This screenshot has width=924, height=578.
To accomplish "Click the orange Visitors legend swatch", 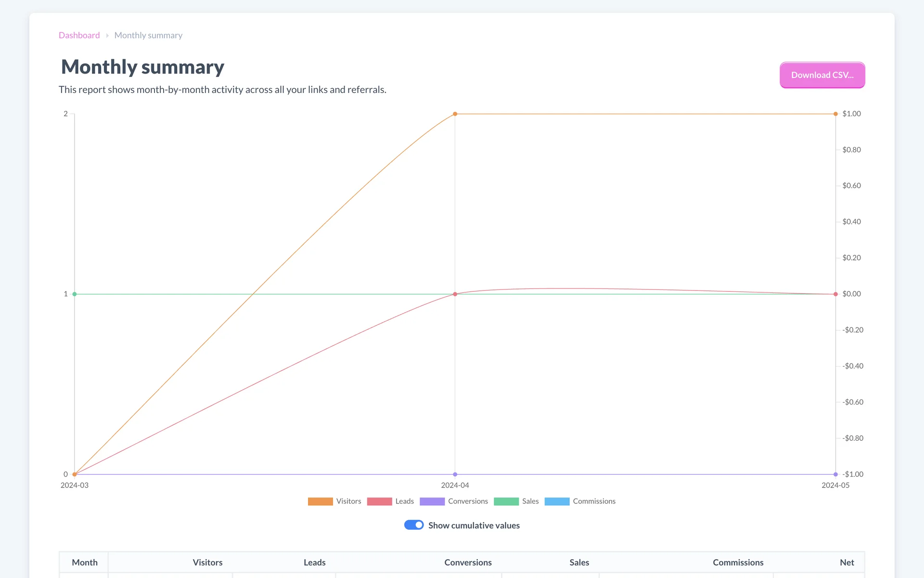I will pyautogui.click(x=320, y=501).
